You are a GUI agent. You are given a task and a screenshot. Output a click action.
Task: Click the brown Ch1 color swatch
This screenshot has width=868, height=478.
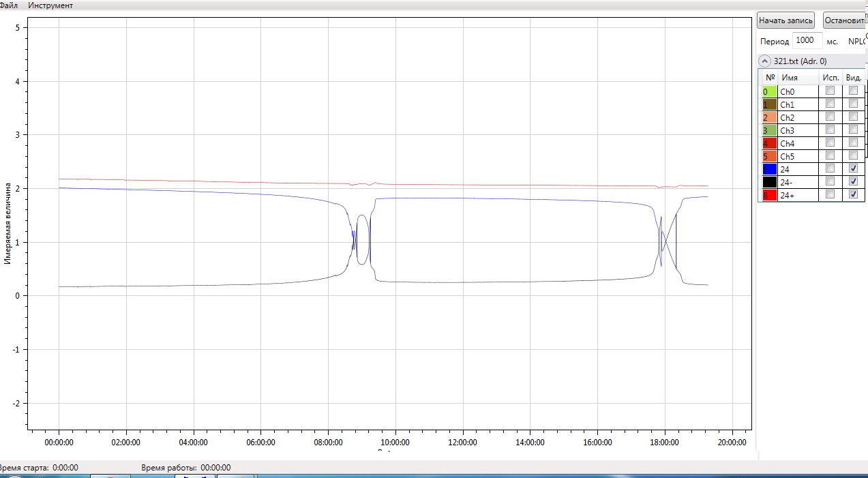769,104
